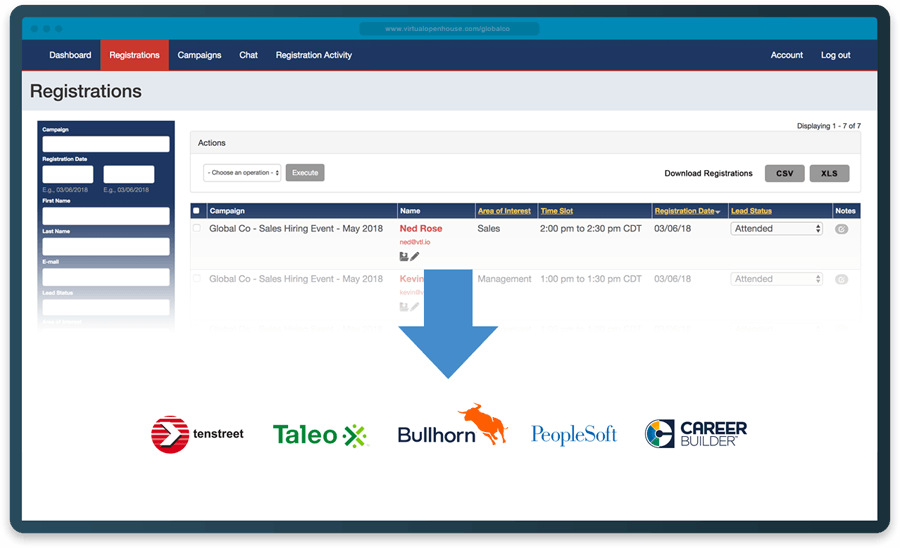
Task: Click the CareerBuilder logo
Action: pos(696,433)
